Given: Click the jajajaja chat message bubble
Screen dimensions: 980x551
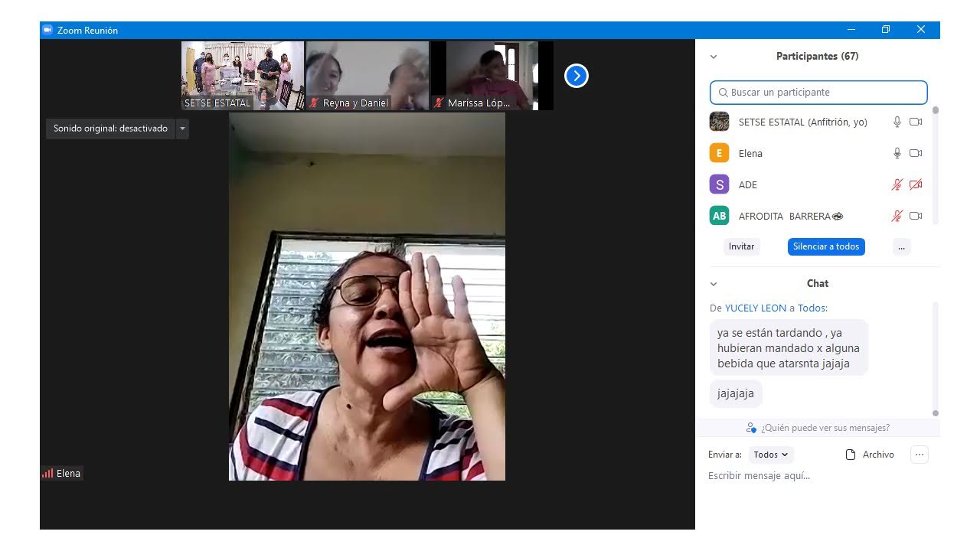Looking at the screenshot, I should point(736,393).
